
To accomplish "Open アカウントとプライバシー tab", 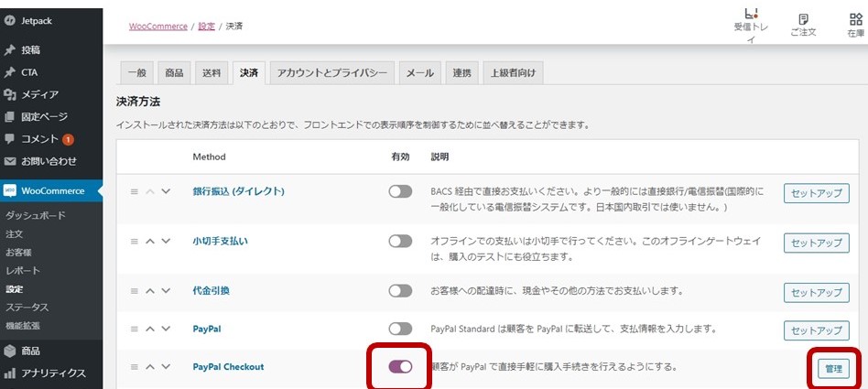I will click(332, 73).
